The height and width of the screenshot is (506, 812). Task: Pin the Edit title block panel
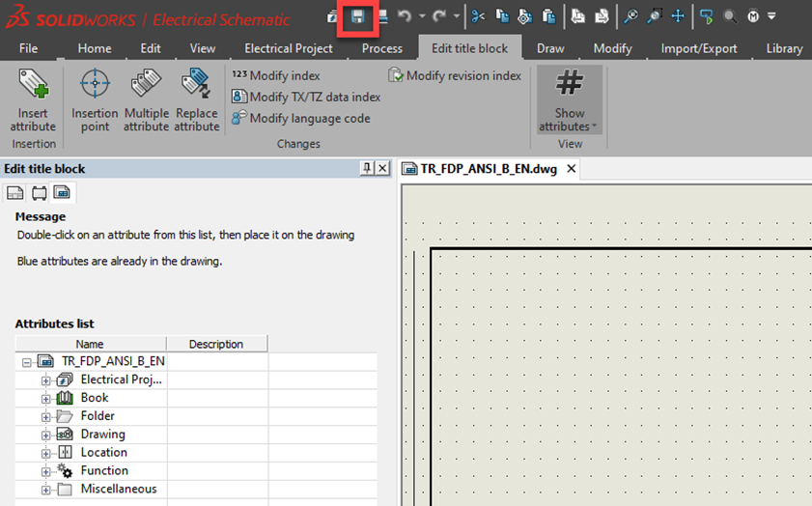coord(367,168)
